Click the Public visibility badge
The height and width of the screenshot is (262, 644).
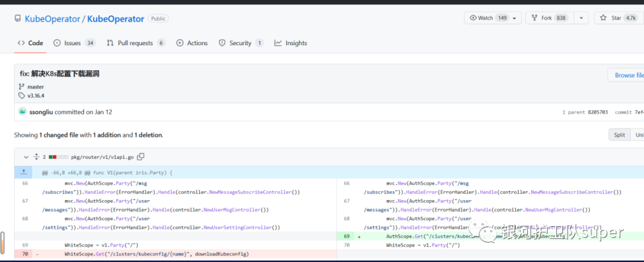click(x=158, y=18)
